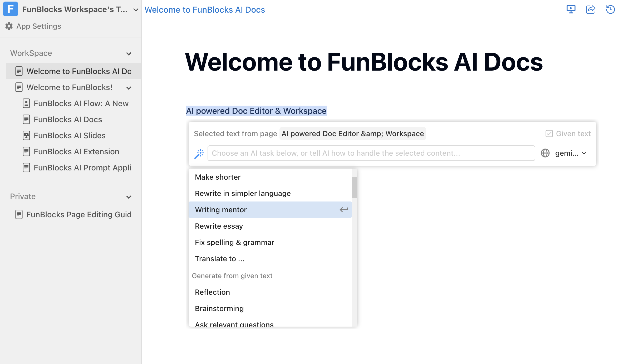Click the globe icon next to model selector

click(546, 153)
